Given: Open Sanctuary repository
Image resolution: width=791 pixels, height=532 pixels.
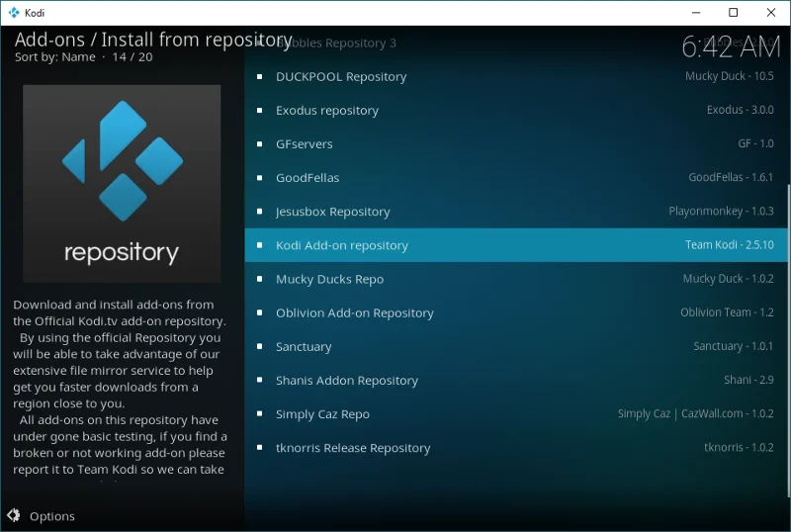Looking at the screenshot, I should 516,347.
